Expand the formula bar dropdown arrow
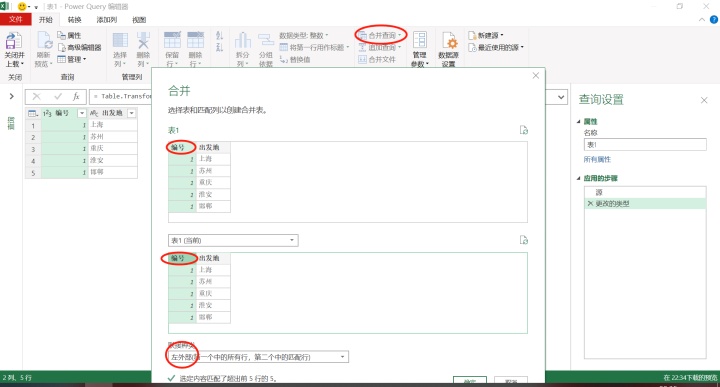The image size is (720, 387). (x=561, y=97)
